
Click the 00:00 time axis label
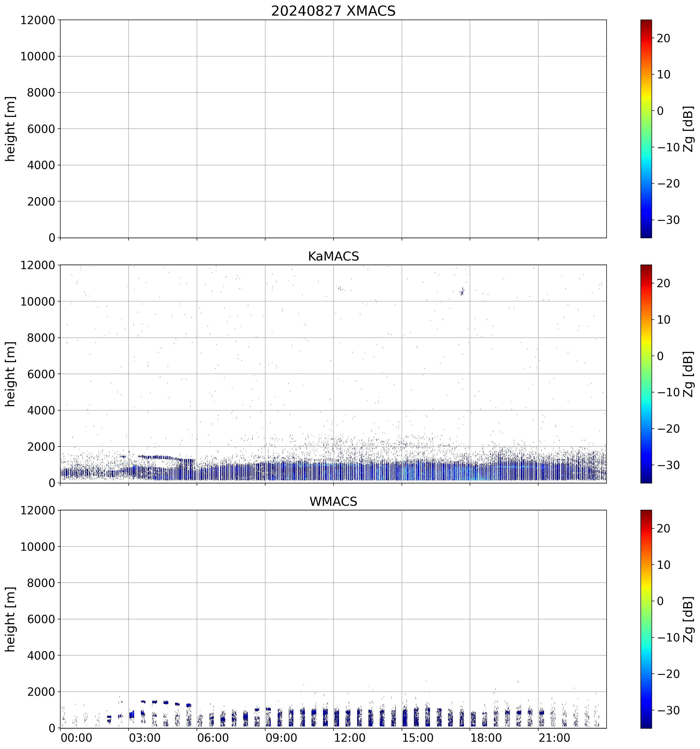(76, 738)
